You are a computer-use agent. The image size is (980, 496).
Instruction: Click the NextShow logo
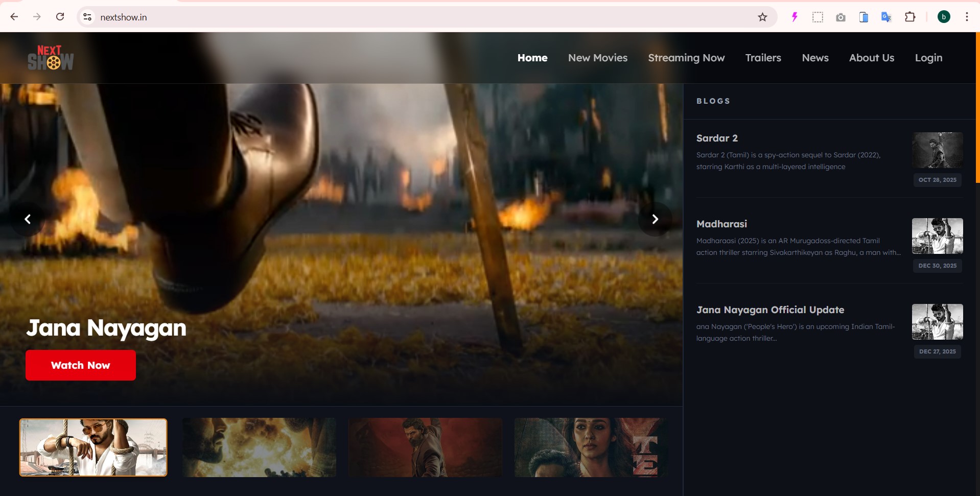(51, 58)
